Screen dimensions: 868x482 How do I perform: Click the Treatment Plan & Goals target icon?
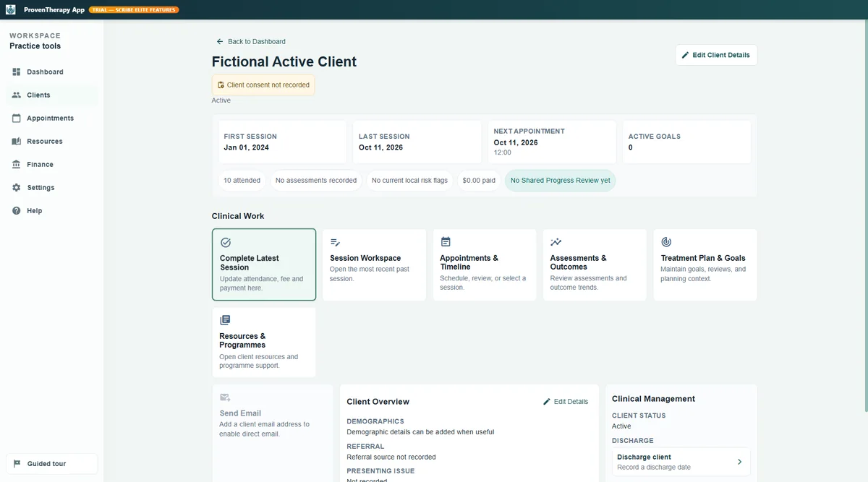pyautogui.click(x=666, y=242)
